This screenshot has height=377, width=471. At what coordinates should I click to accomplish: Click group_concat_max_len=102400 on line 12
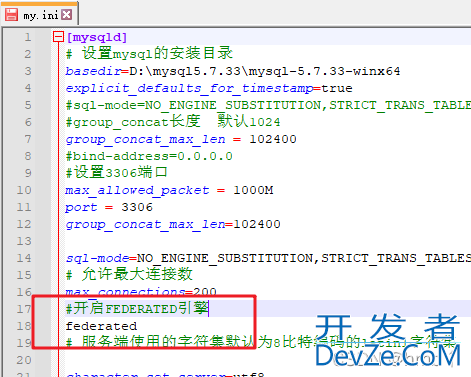(173, 224)
